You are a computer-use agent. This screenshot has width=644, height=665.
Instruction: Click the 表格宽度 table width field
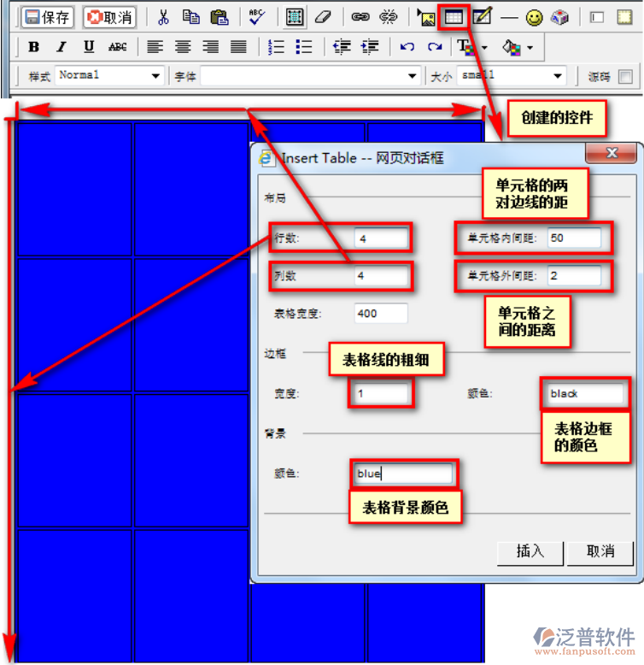pos(381,314)
